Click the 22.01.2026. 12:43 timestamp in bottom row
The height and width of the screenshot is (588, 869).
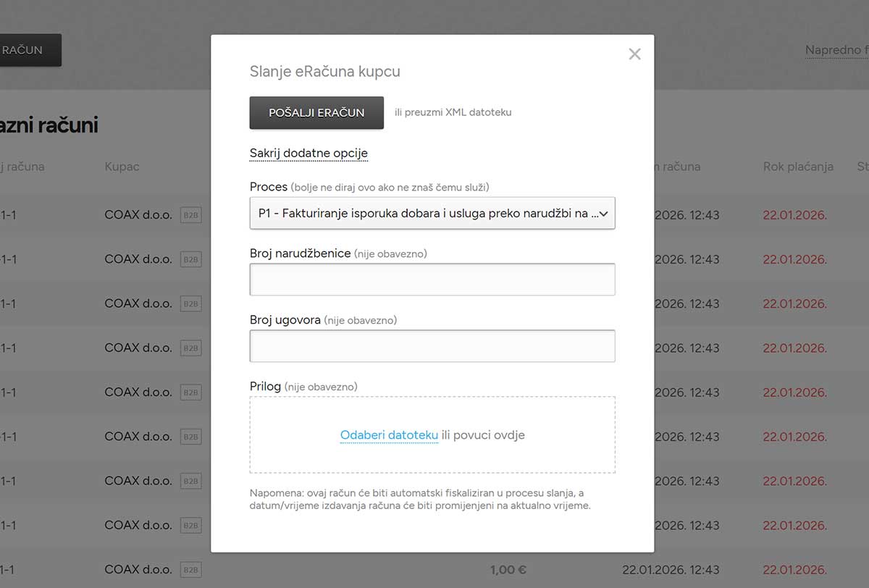[671, 570]
